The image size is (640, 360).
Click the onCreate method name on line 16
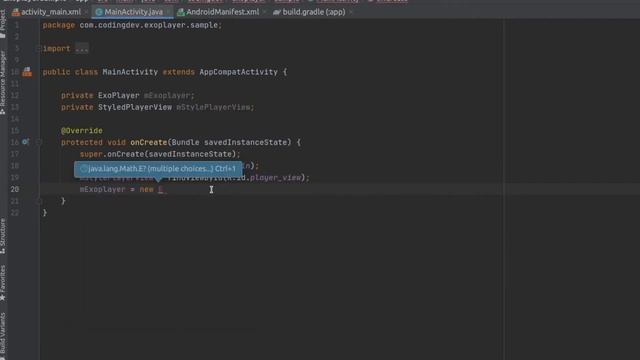(149, 142)
